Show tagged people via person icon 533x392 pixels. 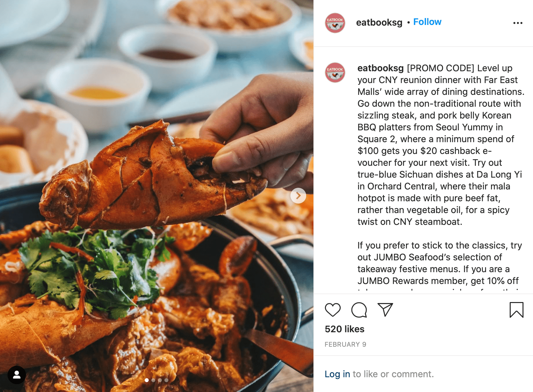coord(17,375)
